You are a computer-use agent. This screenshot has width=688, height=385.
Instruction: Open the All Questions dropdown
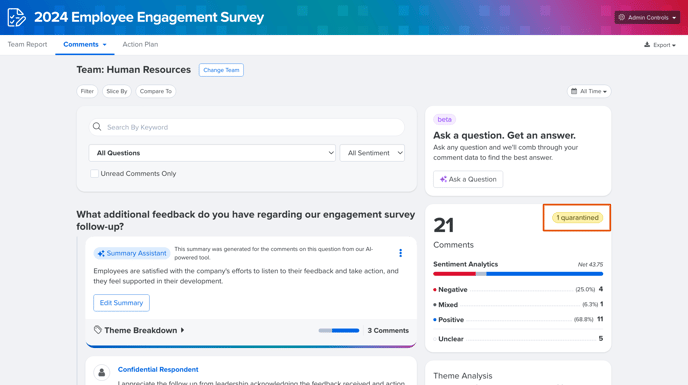pyautogui.click(x=212, y=153)
